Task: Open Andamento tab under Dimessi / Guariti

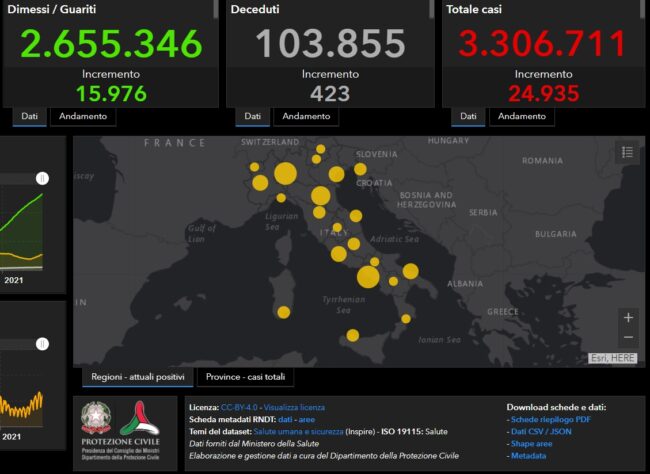Action: pyautogui.click(x=83, y=117)
